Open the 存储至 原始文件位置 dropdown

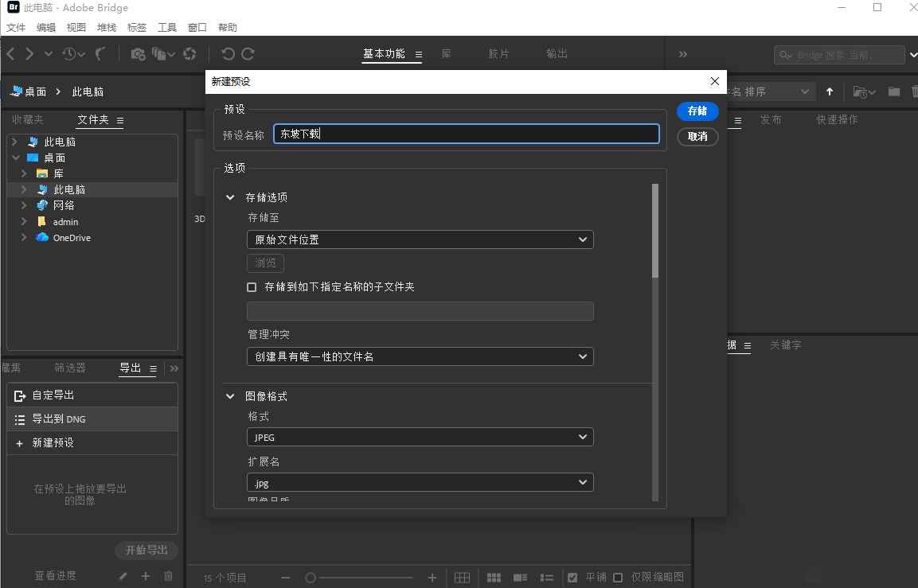coord(420,239)
